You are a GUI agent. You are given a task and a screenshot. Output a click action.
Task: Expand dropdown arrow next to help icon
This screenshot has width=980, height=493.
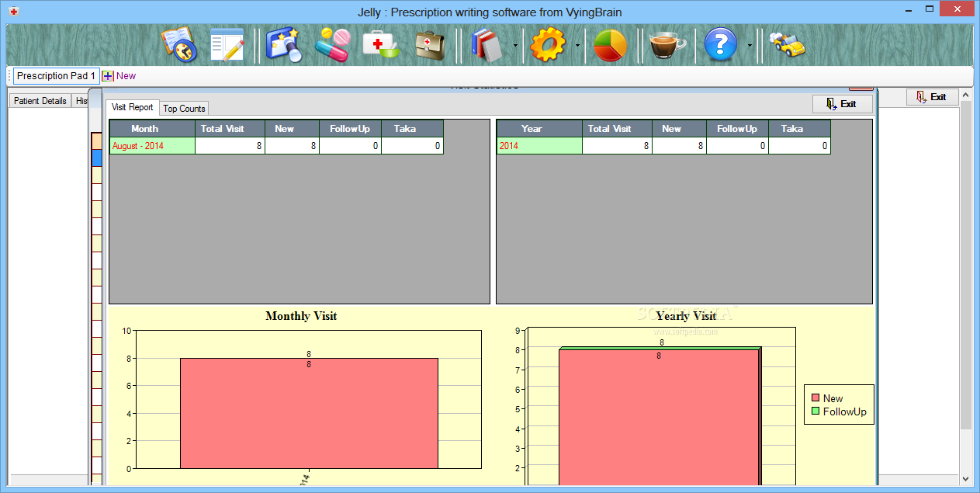(x=750, y=46)
